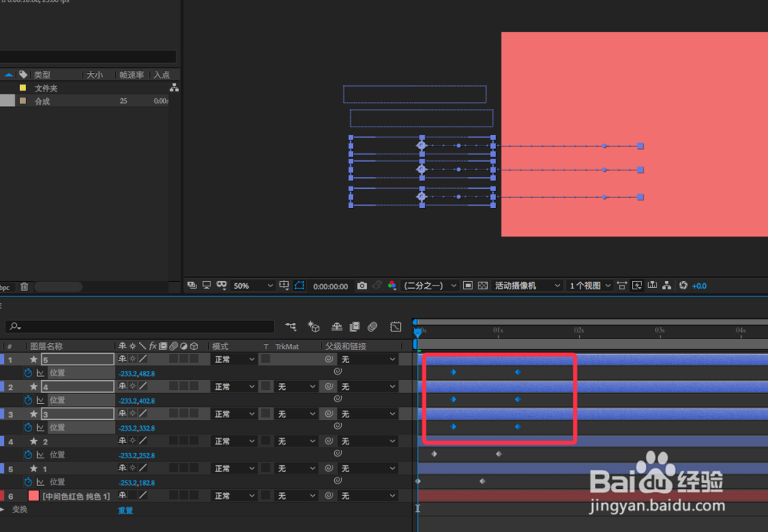Click the 模式 column header
The width and height of the screenshot is (768, 532).
(x=220, y=346)
